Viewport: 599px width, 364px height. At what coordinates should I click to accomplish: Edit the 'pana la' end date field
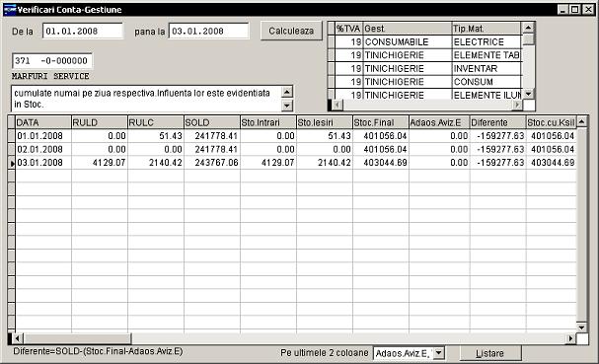(208, 31)
